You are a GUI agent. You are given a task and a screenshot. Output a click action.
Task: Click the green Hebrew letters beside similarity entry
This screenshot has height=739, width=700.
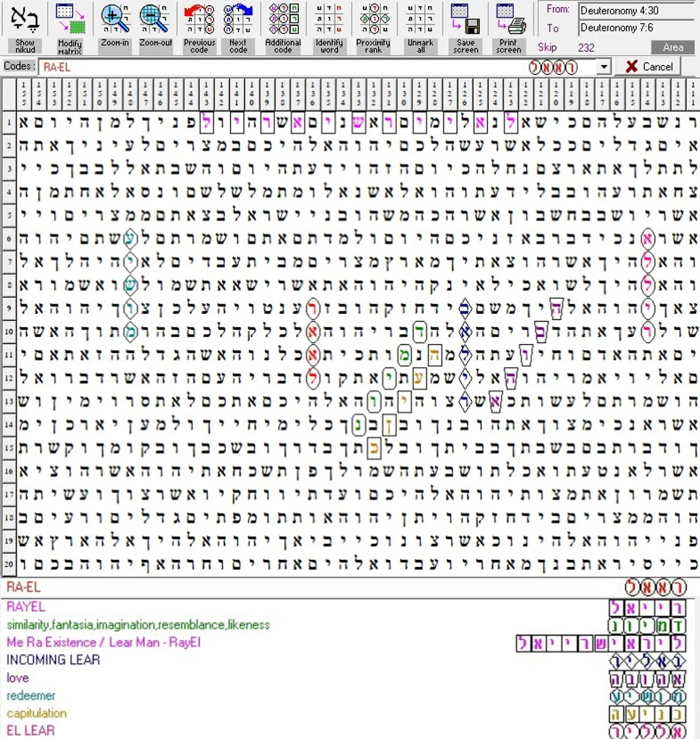tap(648, 625)
